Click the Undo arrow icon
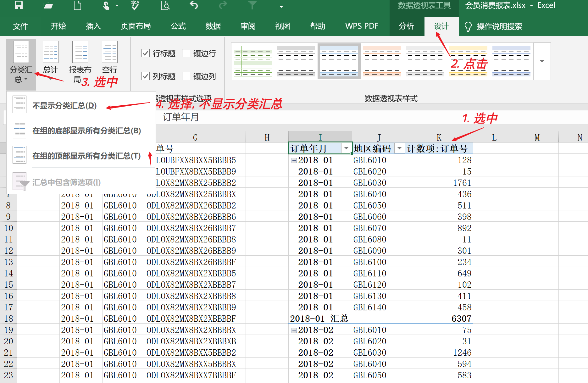This screenshot has height=383, width=588. tap(194, 5)
